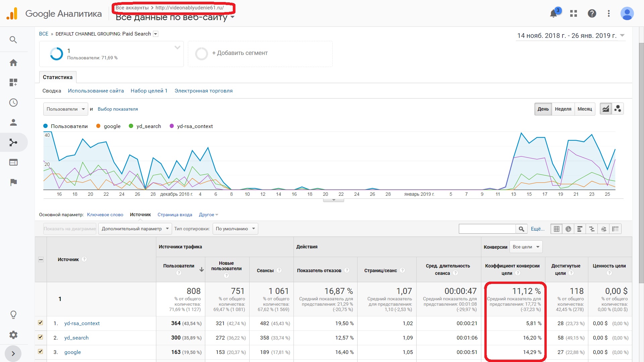Viewport: 644px width, 362px height.
Task: Open Дополнительный параметр dropdown
Action: [135, 229]
